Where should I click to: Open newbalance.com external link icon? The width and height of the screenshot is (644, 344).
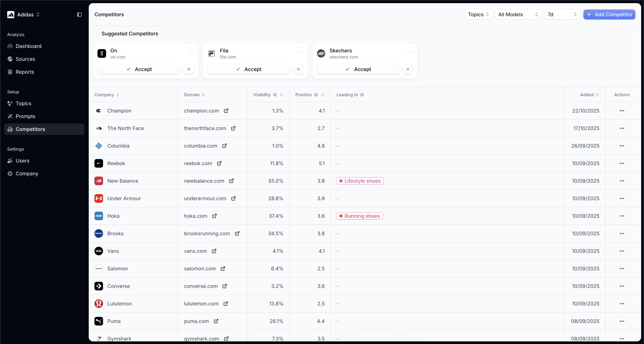click(231, 181)
